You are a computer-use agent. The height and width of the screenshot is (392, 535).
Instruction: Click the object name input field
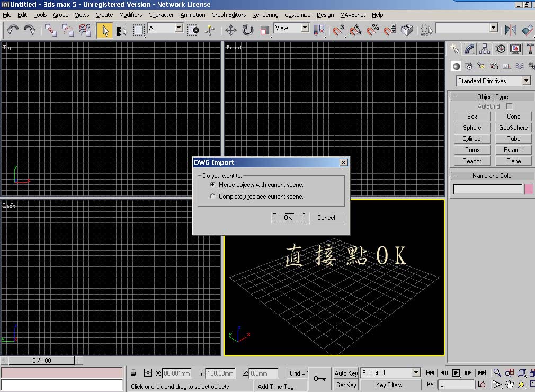coord(487,189)
